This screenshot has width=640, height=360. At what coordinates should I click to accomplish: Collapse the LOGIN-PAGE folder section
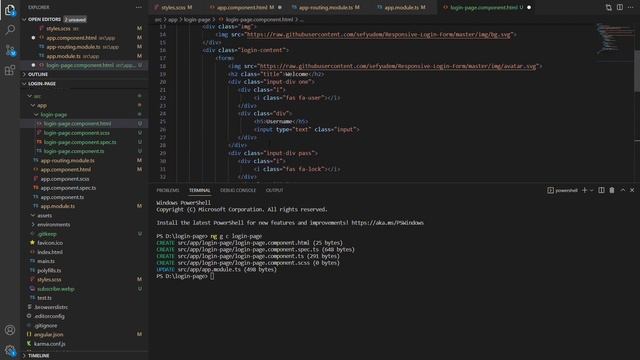tap(42, 84)
